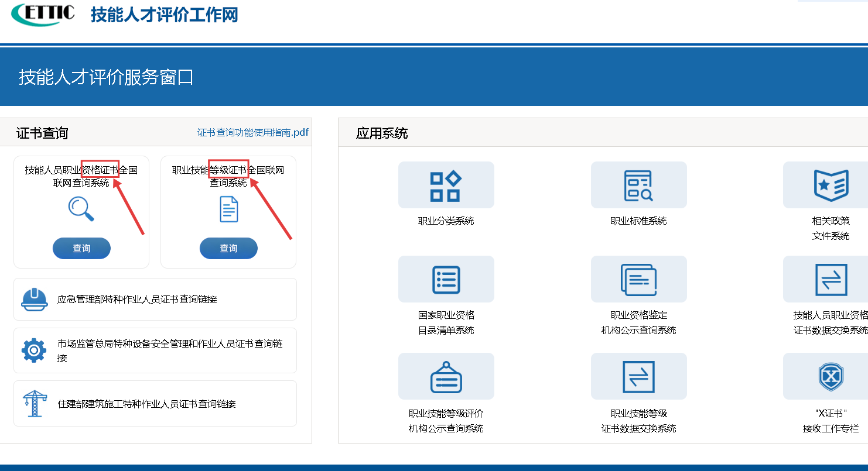
Task: Open the 证书查询功能使用指南.pdf link
Action: [x=252, y=133]
